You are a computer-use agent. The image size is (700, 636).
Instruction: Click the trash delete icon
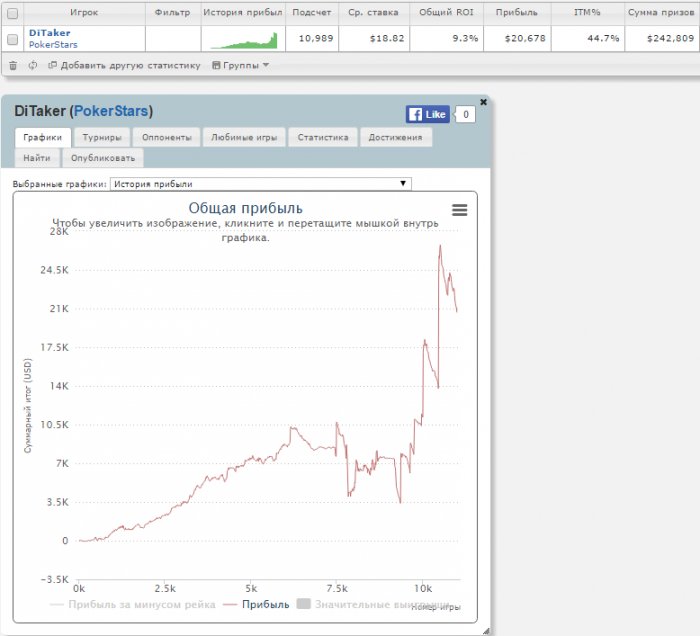[x=13, y=66]
